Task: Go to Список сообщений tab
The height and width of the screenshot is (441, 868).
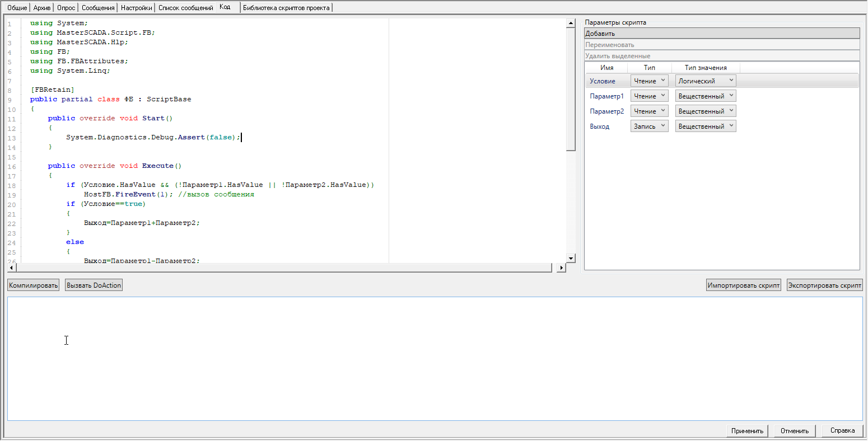Action: point(186,8)
